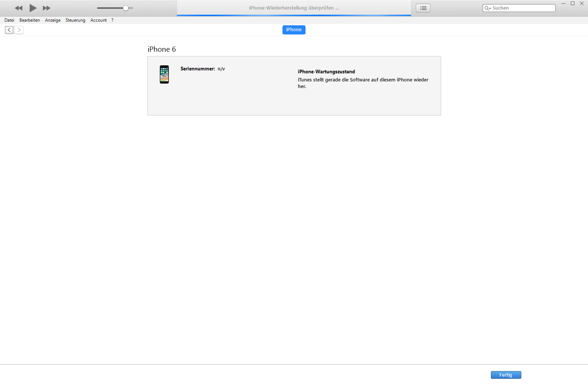Open the Account menu

point(99,20)
